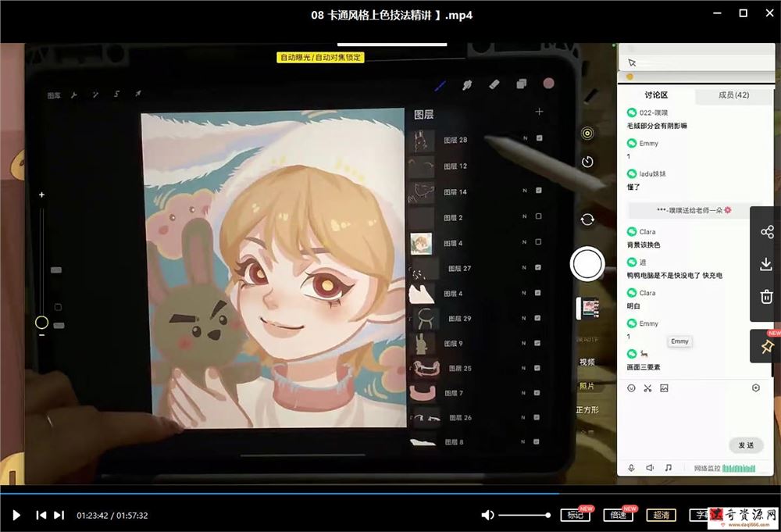Enable visibility checkbox of 图层 2
This screenshot has width=781, height=532.
tap(538, 216)
